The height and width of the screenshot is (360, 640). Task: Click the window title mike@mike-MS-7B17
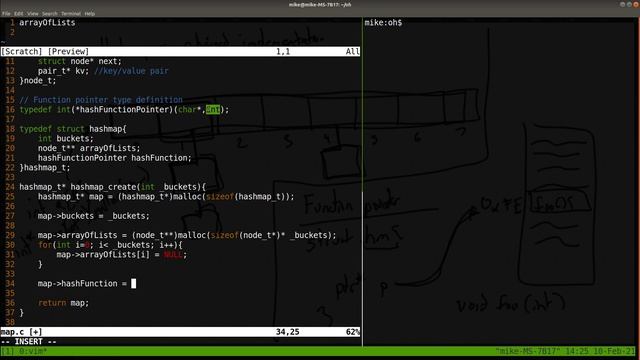pos(320,4)
